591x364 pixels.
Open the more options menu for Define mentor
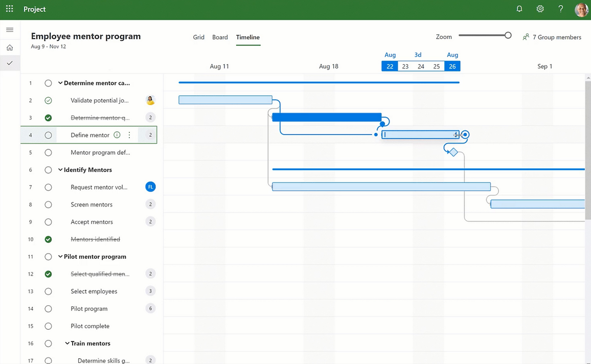coord(129,135)
